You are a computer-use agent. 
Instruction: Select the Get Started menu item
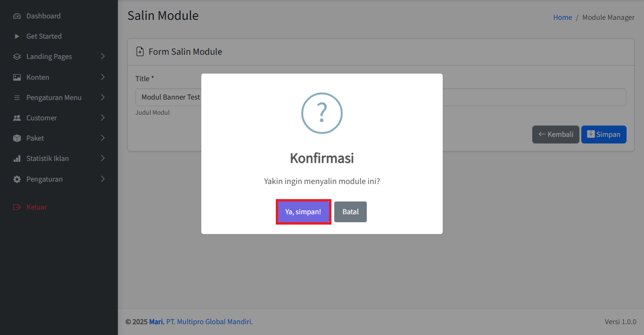tap(44, 36)
